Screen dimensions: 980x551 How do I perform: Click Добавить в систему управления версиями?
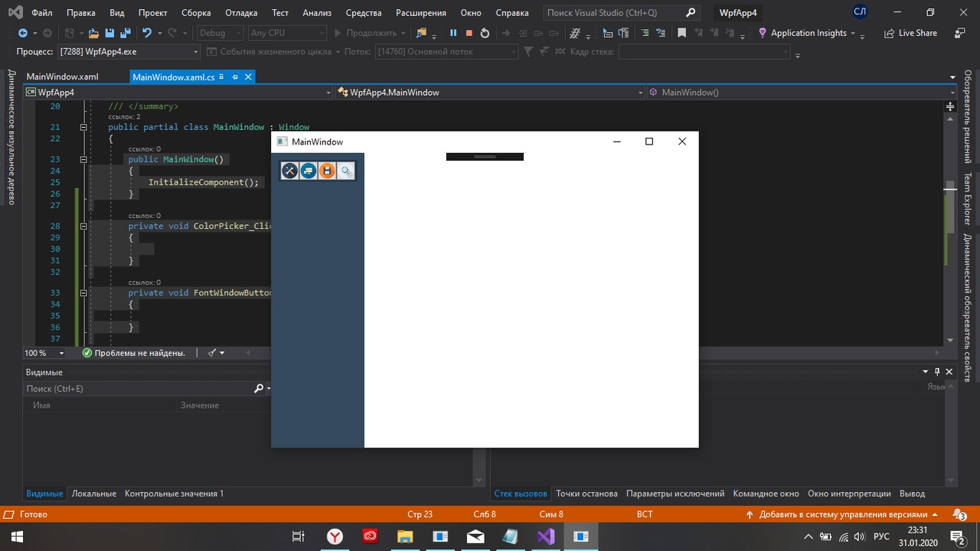click(x=843, y=514)
